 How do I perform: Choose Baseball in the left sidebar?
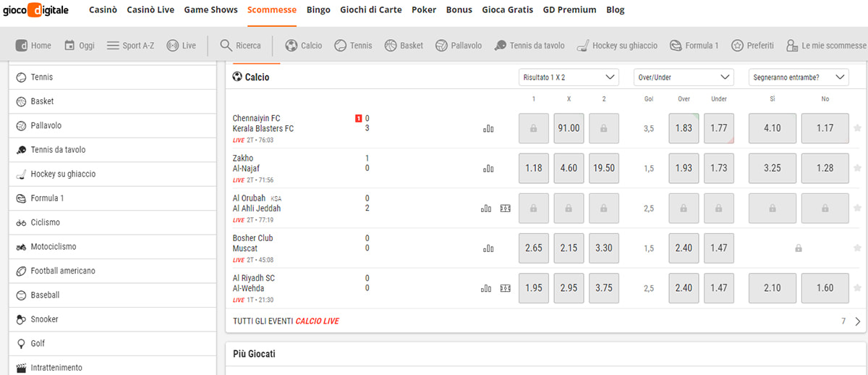(x=112, y=295)
